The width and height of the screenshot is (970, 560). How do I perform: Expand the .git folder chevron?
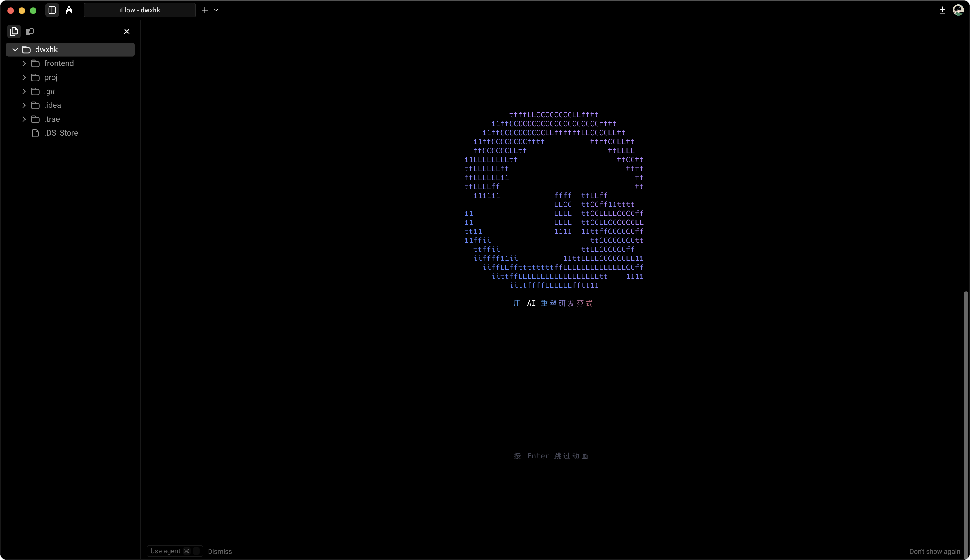(x=24, y=91)
